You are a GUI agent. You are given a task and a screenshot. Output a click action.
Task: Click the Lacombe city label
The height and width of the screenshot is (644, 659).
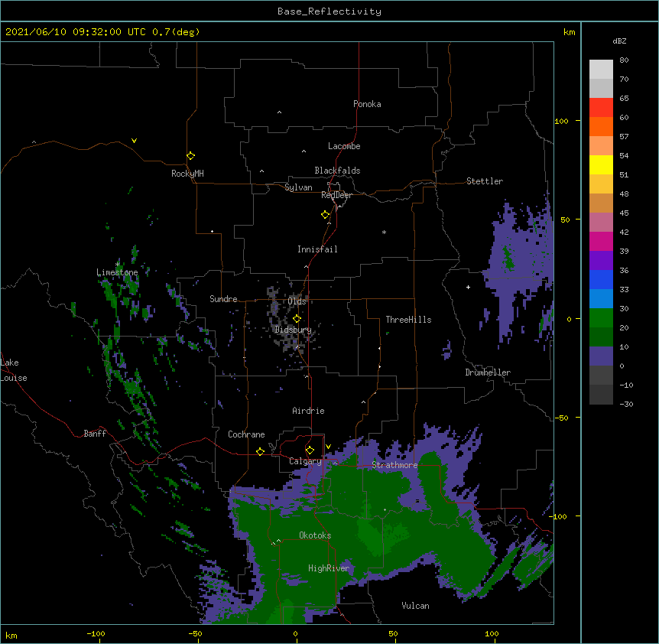(x=344, y=146)
